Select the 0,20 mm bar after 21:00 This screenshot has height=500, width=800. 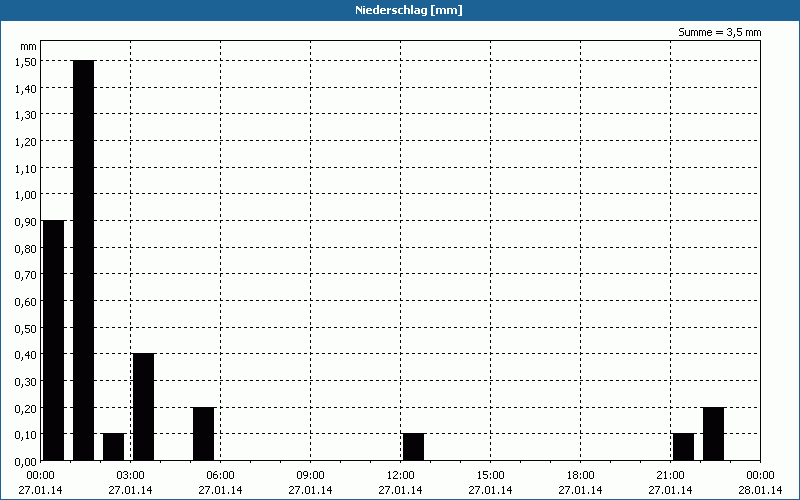(713, 434)
